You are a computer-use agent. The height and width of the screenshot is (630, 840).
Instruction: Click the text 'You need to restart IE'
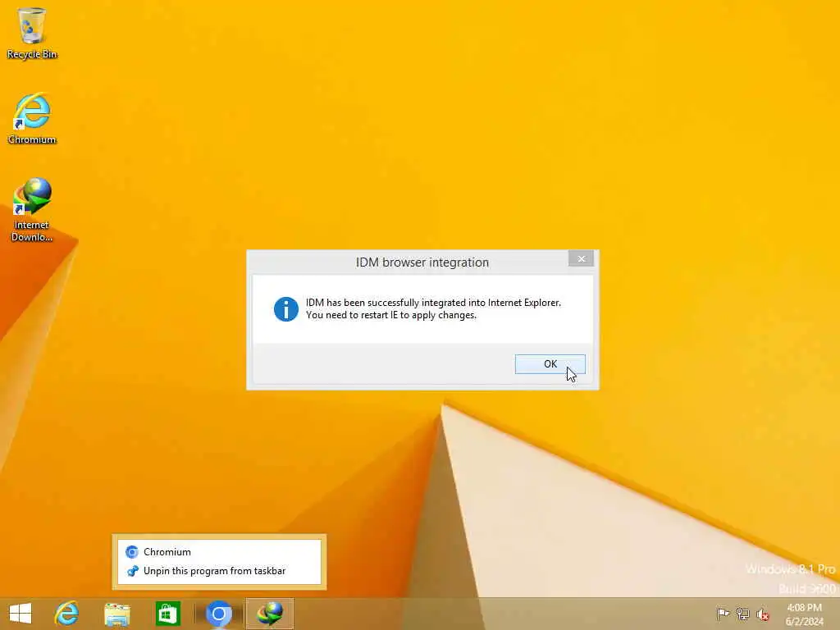click(x=351, y=315)
